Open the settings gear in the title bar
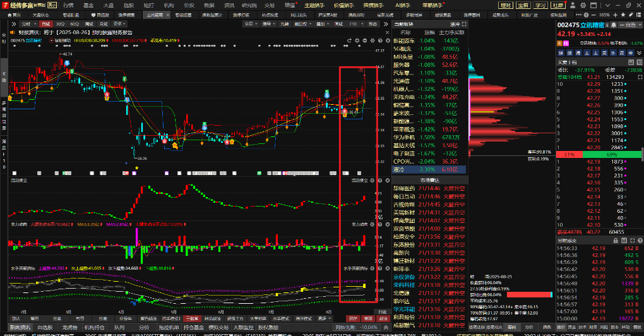The width and height of the screenshot is (644, 336). pos(583,5)
